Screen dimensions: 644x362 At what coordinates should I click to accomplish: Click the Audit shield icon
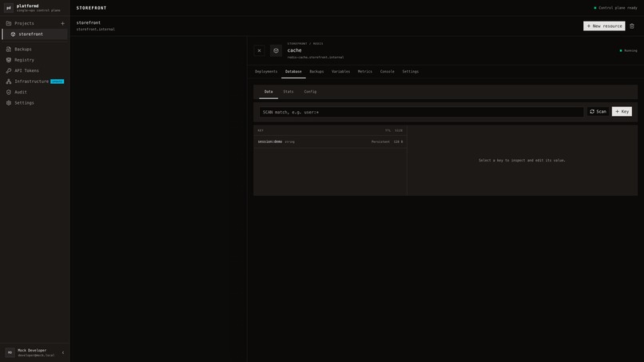9,92
